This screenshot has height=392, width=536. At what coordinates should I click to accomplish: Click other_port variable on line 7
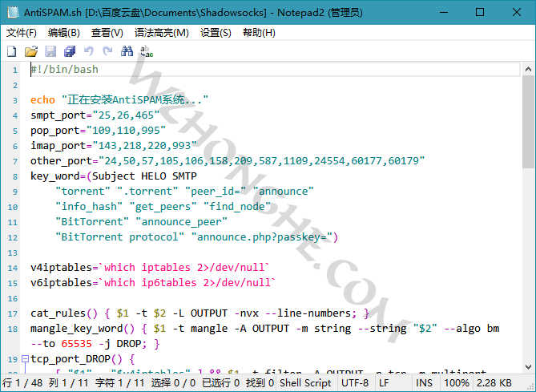click(61, 161)
